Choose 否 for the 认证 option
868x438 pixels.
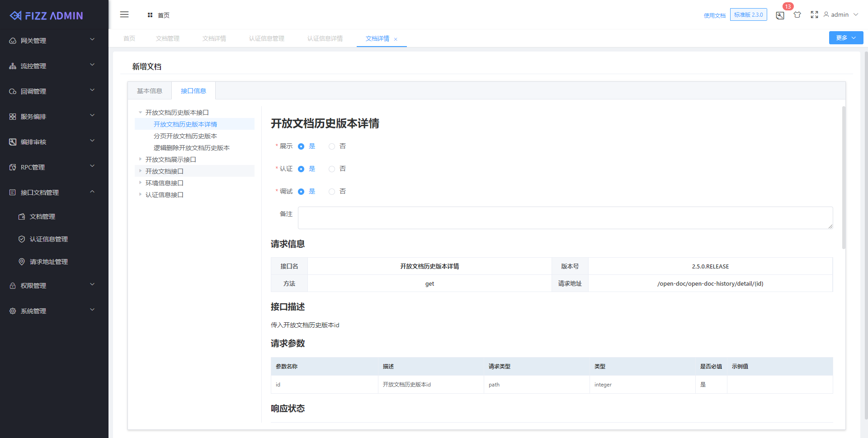(331, 169)
